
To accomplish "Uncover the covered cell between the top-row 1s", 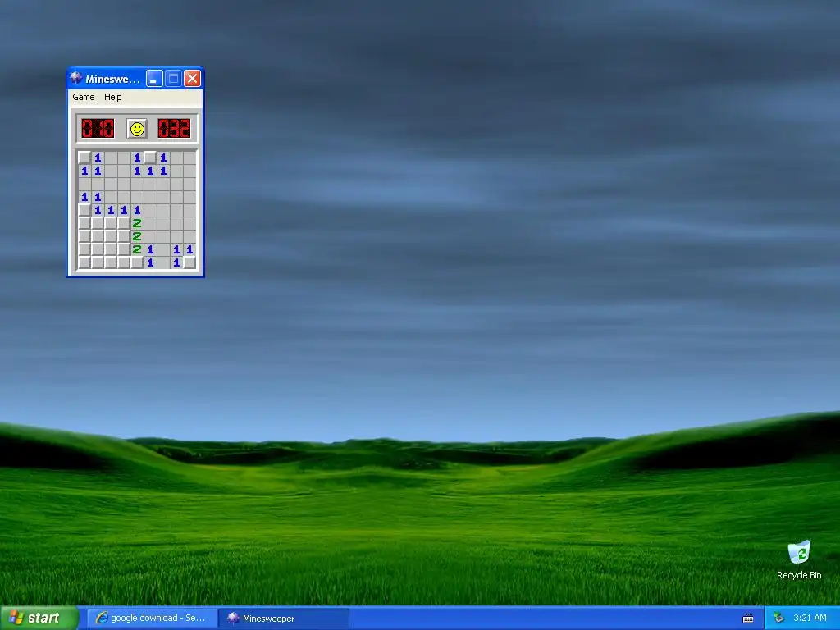I will coord(150,157).
